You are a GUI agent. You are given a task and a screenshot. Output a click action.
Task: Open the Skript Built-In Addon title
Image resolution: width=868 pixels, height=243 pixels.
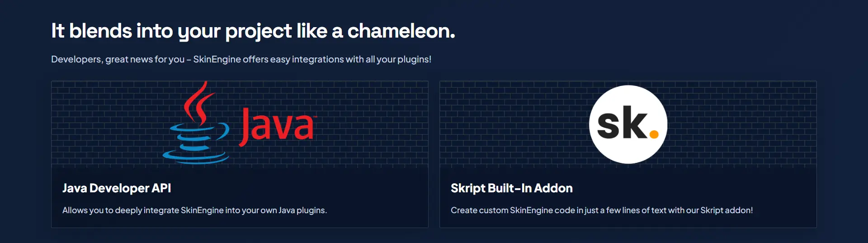coord(512,188)
